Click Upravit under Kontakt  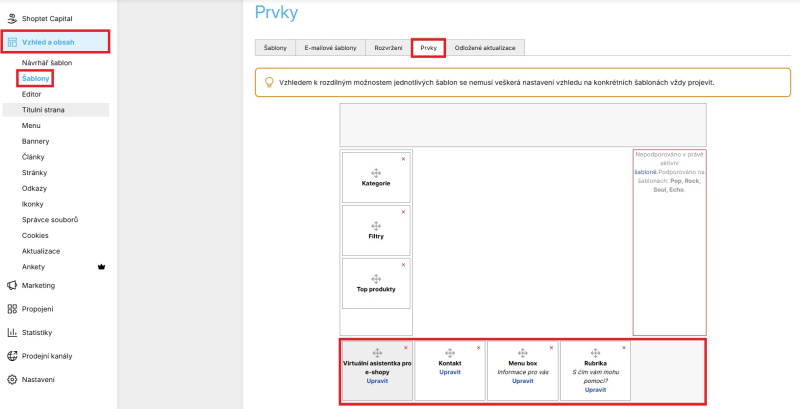(450, 372)
